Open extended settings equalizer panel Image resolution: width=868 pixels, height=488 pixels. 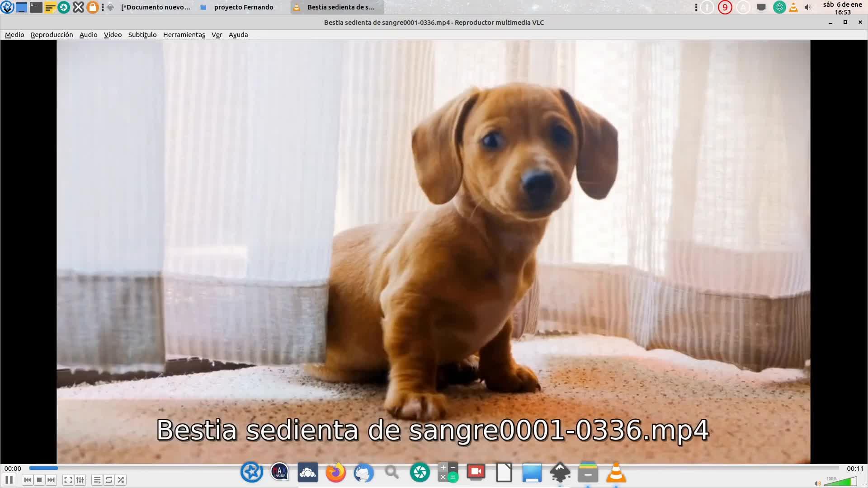(x=80, y=480)
